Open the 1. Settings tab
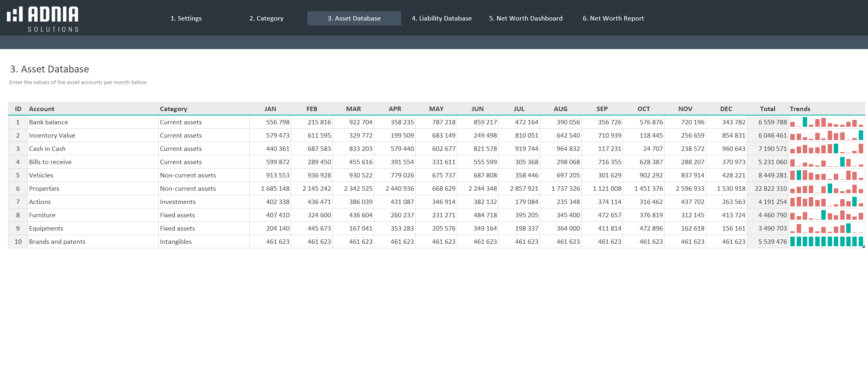 click(x=186, y=19)
